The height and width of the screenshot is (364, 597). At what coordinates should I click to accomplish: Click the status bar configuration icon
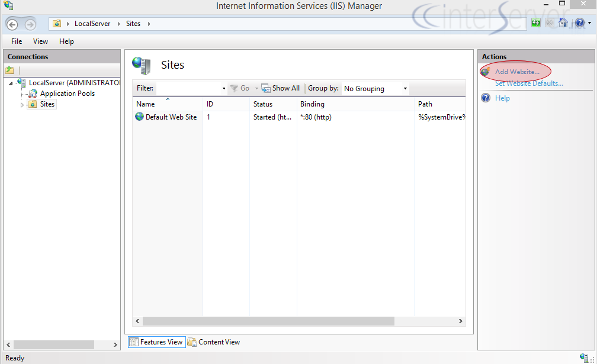(x=585, y=357)
